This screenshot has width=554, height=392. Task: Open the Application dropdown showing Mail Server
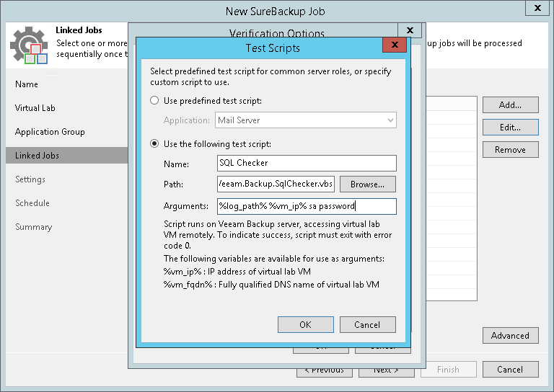306,120
